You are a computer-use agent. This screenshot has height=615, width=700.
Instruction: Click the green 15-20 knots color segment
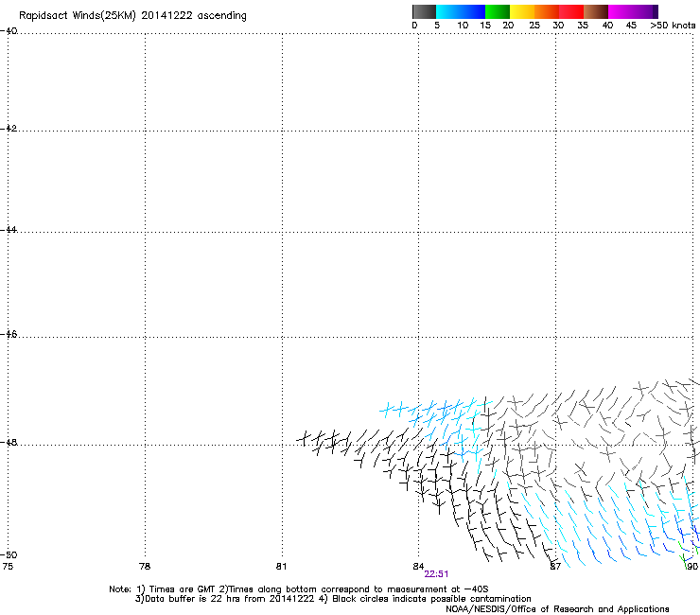[x=498, y=11]
